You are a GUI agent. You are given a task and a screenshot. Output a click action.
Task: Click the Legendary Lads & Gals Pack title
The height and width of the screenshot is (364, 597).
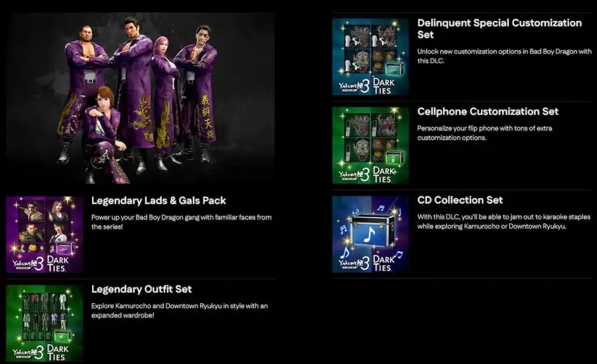click(x=159, y=200)
